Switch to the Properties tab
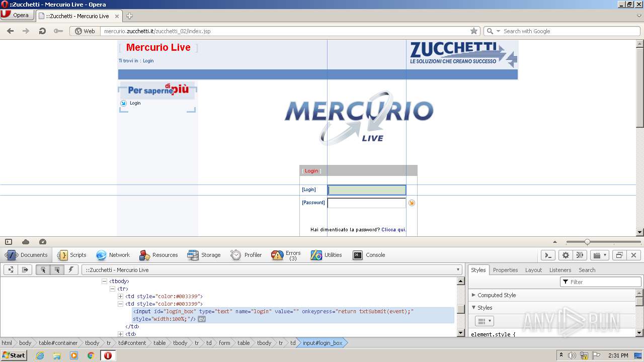644x362 pixels. [505, 270]
